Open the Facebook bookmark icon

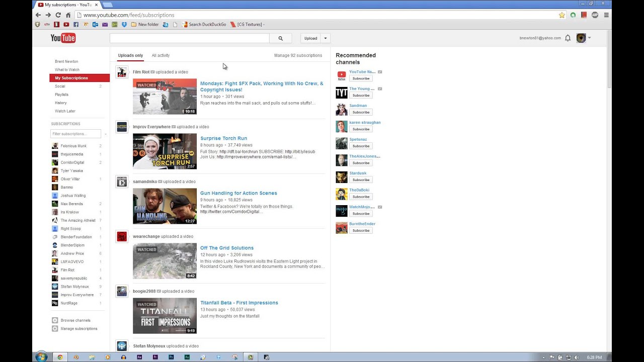[76, 24]
